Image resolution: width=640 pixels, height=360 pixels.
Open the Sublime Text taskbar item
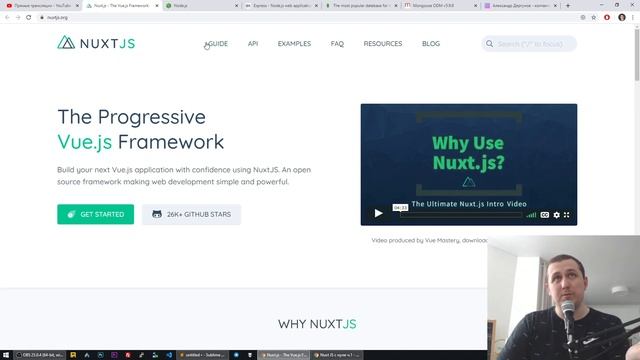pyautogui.click(x=202, y=355)
